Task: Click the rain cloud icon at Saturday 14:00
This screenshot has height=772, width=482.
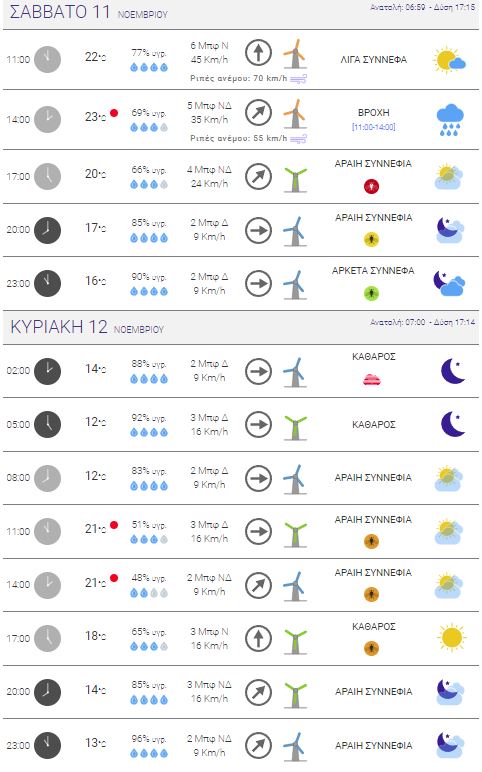Action: (450, 120)
